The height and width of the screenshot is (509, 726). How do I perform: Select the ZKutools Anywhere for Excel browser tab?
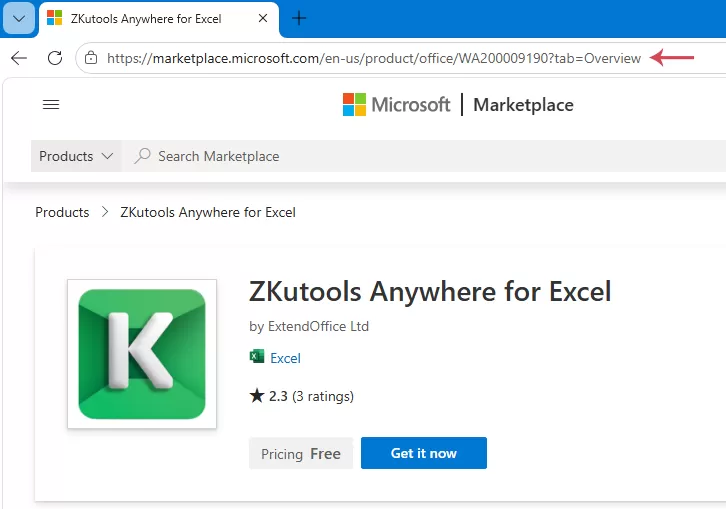pos(159,19)
